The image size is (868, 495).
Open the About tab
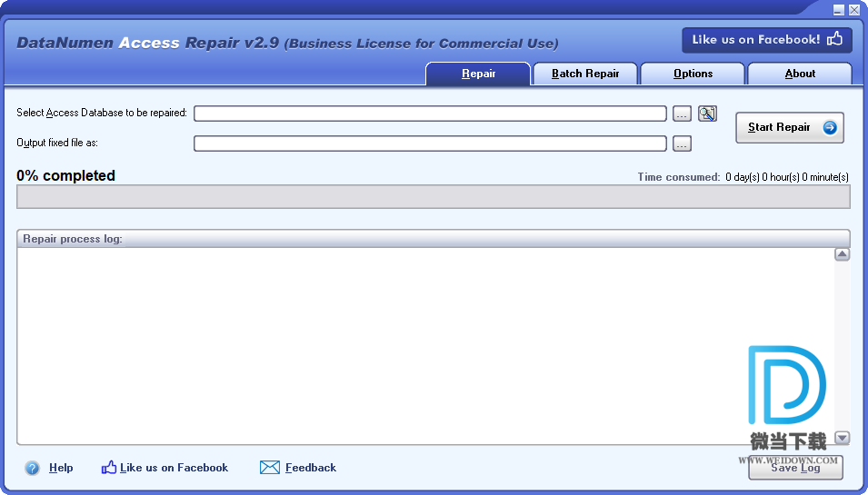point(800,74)
